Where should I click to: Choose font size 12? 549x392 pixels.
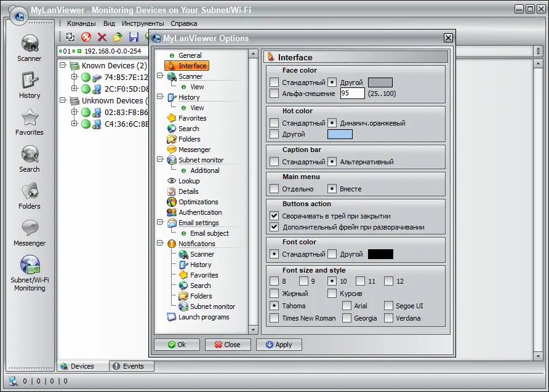(388, 281)
